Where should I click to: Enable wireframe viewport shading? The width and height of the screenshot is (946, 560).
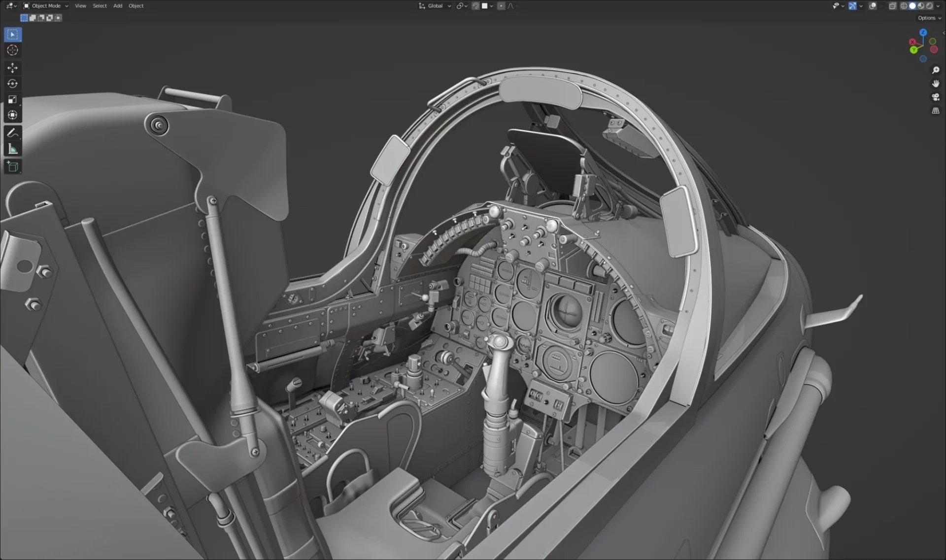904,6
